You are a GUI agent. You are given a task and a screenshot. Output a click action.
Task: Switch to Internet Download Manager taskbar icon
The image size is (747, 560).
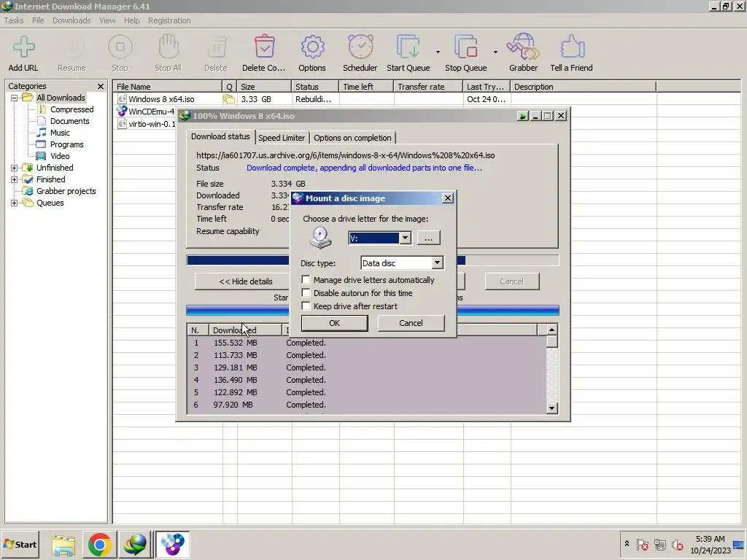click(x=135, y=545)
